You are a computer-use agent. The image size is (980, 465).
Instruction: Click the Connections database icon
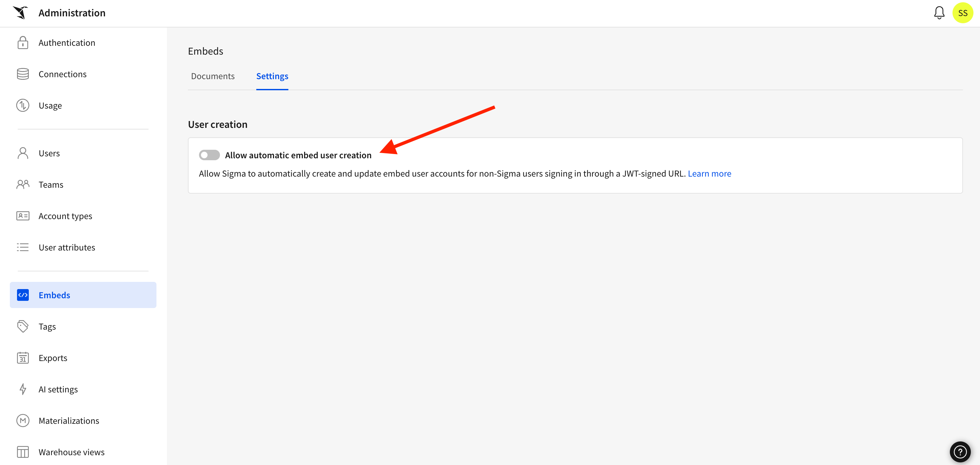click(x=23, y=74)
